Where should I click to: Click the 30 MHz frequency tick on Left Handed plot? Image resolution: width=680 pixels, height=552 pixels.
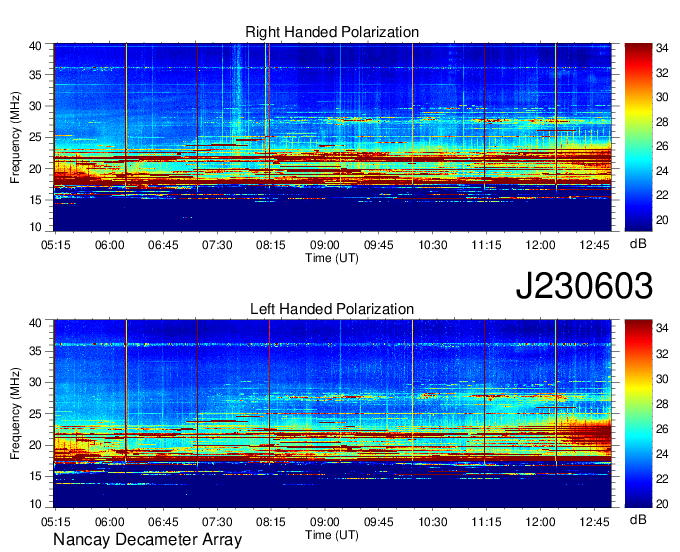(36, 382)
